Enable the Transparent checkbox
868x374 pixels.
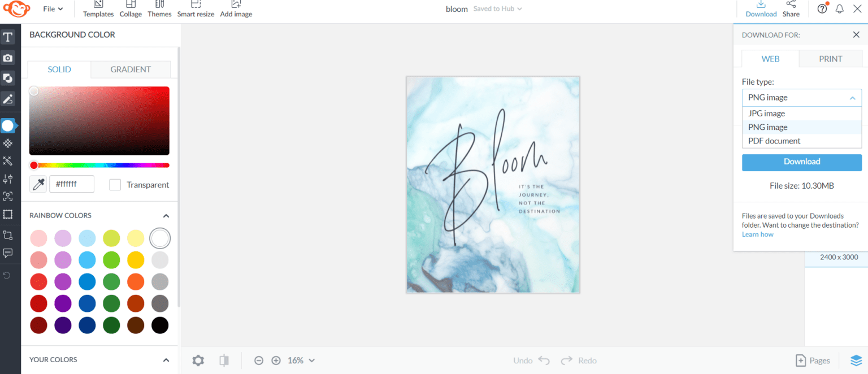(x=115, y=185)
